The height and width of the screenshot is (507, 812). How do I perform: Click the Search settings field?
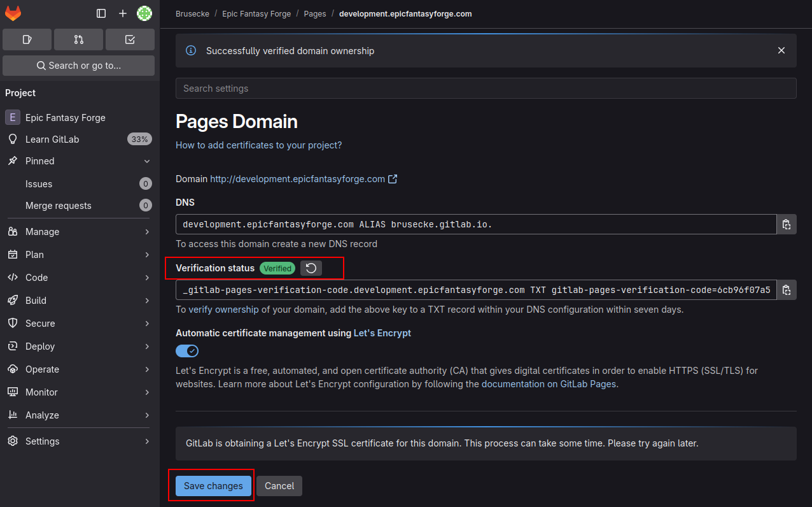point(486,89)
